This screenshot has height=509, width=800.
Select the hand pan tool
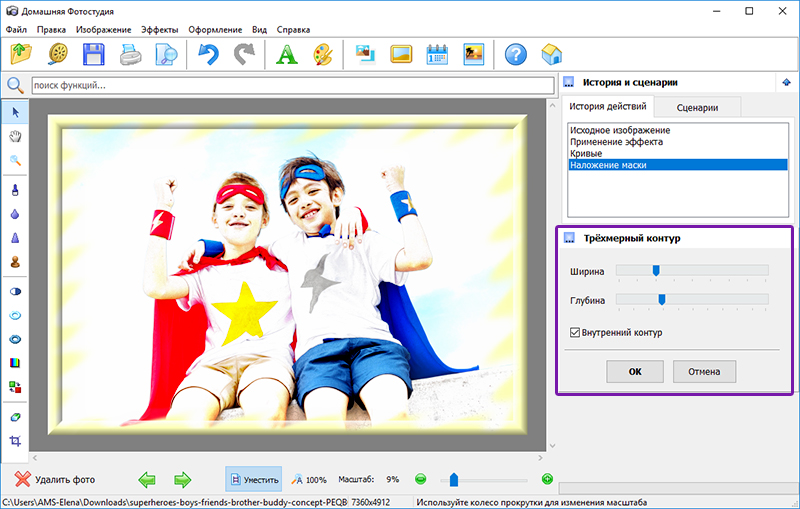tap(15, 136)
